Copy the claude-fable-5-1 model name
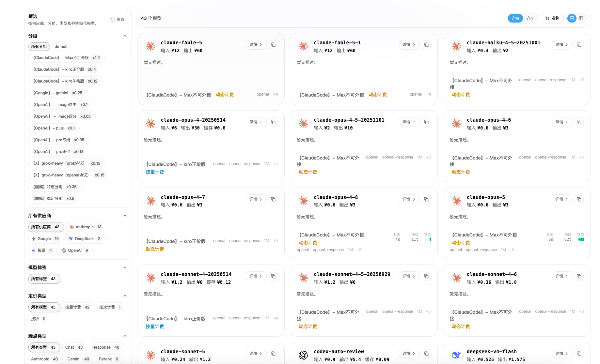This screenshot has height=364, width=600. [x=426, y=45]
